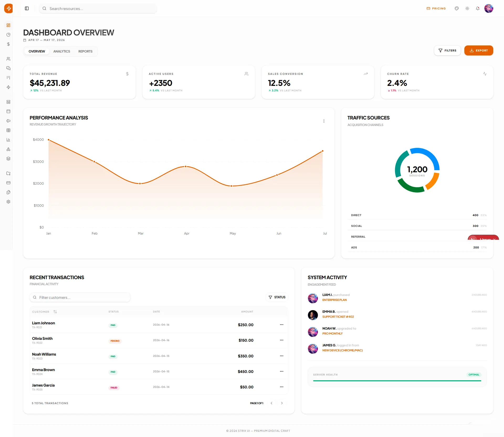This screenshot has height=437, width=504.
Task: Open the folder sidebar icon
Action: [x=8, y=173]
